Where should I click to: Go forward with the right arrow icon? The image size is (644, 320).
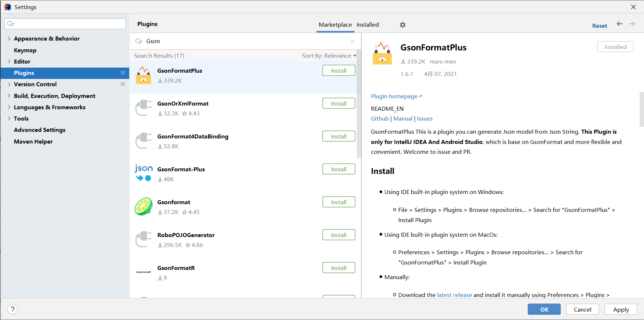point(632,24)
